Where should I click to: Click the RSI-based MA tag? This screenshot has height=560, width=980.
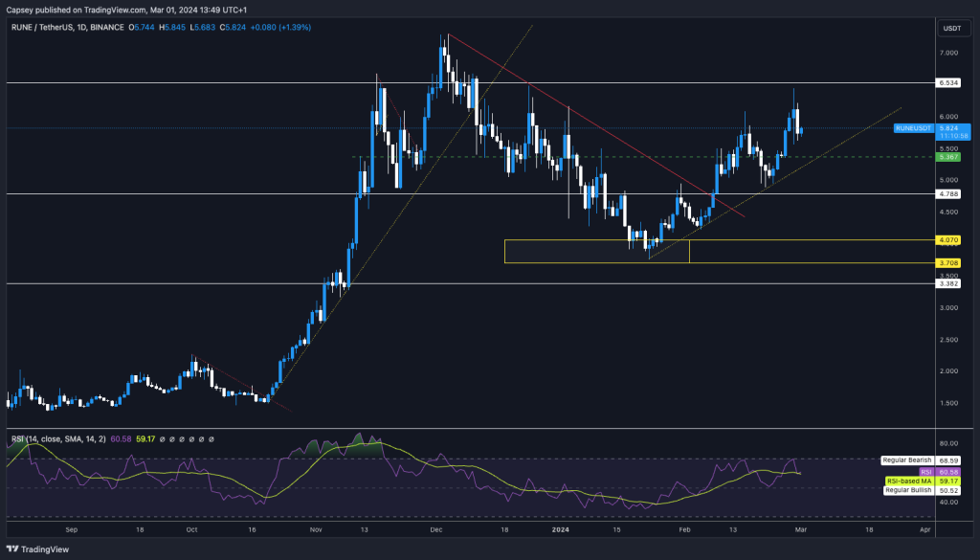click(x=909, y=482)
